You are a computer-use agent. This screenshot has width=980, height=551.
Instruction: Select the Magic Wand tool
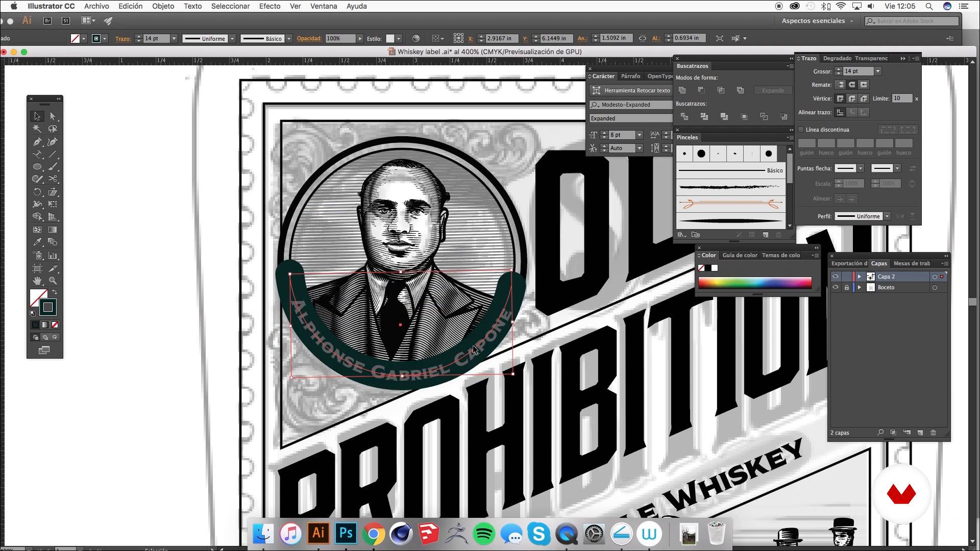(x=37, y=129)
